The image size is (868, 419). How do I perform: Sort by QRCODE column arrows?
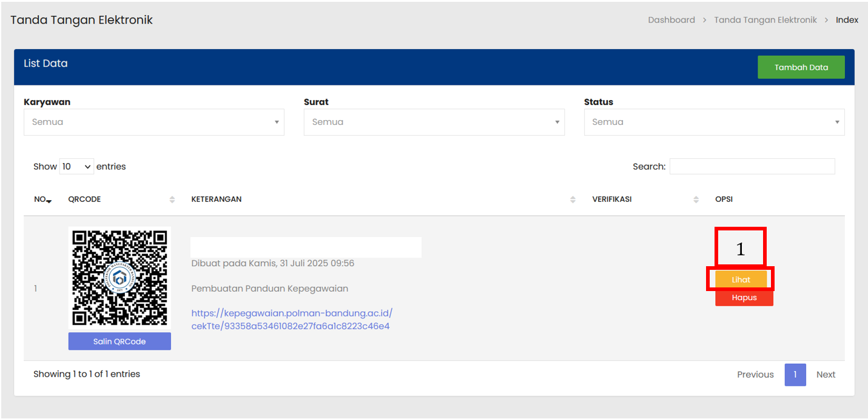point(172,199)
